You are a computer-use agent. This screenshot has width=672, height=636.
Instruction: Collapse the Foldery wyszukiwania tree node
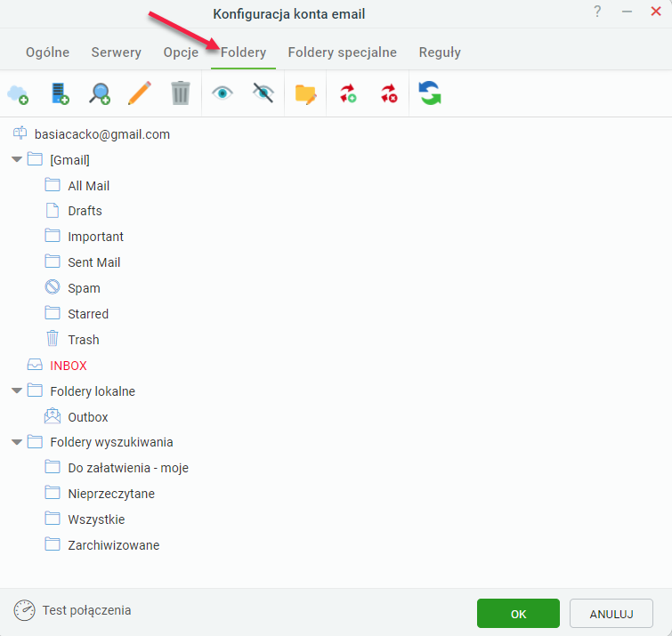(x=17, y=442)
